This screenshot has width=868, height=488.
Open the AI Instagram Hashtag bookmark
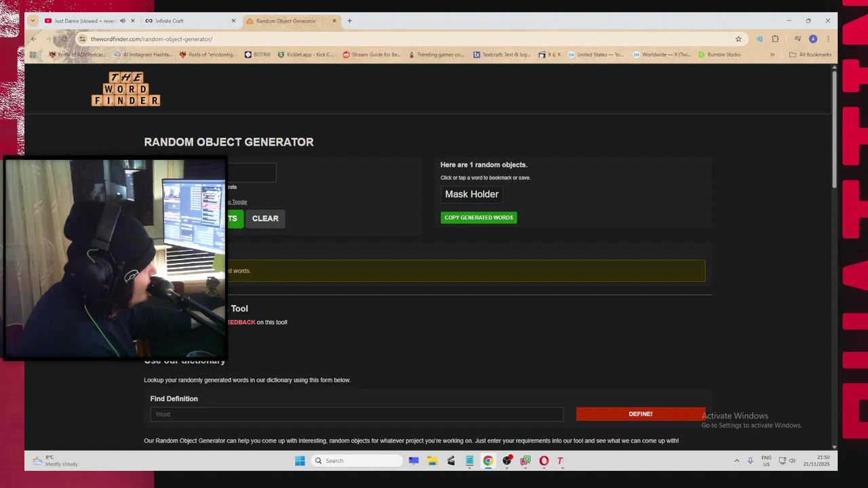tap(143, 55)
